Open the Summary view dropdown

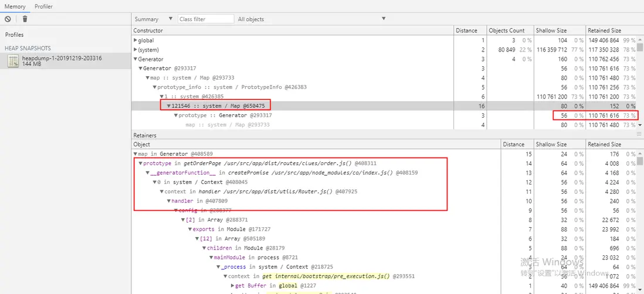click(154, 19)
